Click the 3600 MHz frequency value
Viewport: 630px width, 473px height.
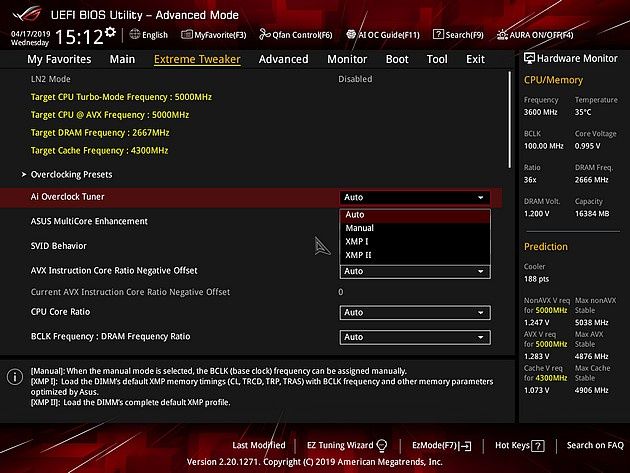[540, 112]
